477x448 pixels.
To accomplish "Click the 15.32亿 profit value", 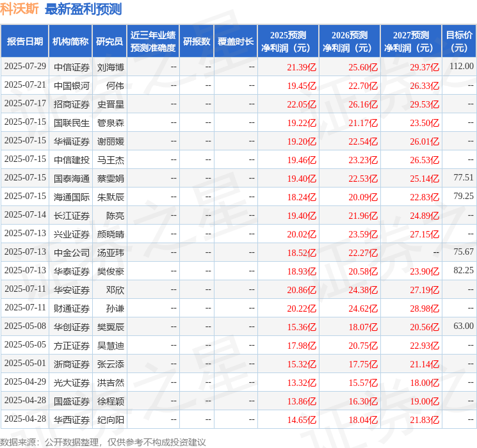I will pyautogui.click(x=302, y=364).
